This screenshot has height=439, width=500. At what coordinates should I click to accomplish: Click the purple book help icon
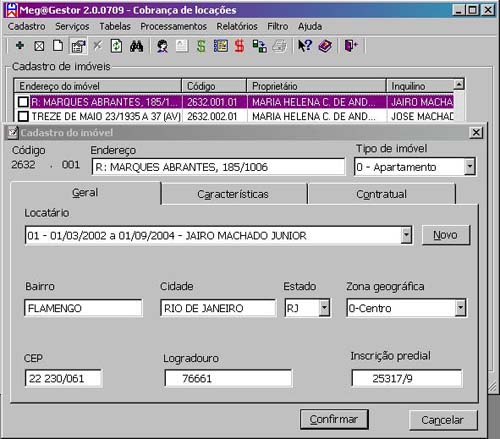click(325, 46)
